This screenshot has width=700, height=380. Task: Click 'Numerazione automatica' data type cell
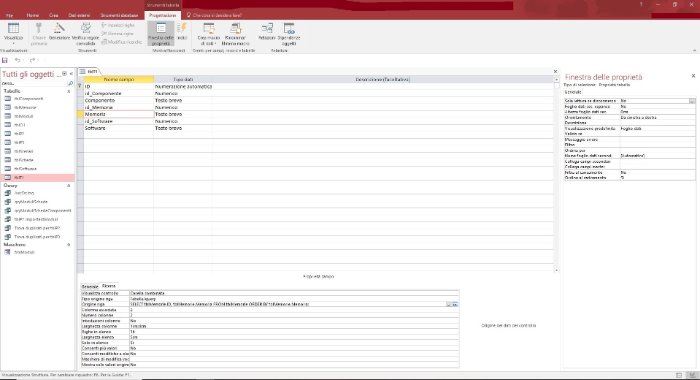(x=183, y=87)
